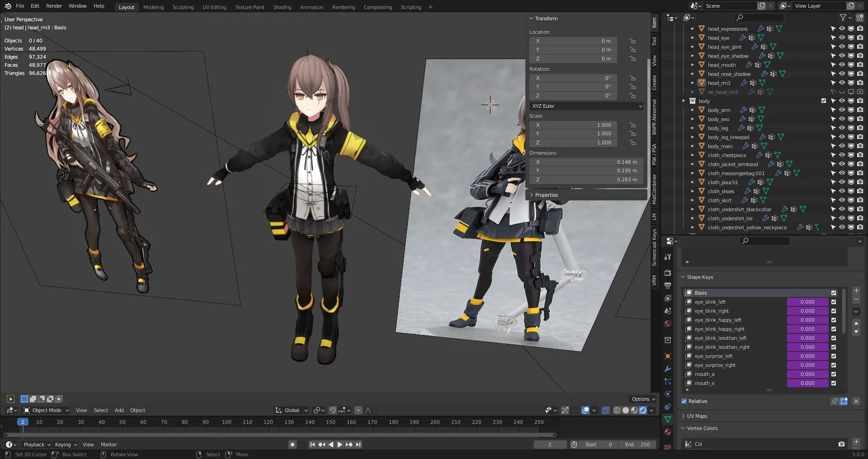
Task: Click the Use Preview Range clock icon
Action: click(x=574, y=444)
